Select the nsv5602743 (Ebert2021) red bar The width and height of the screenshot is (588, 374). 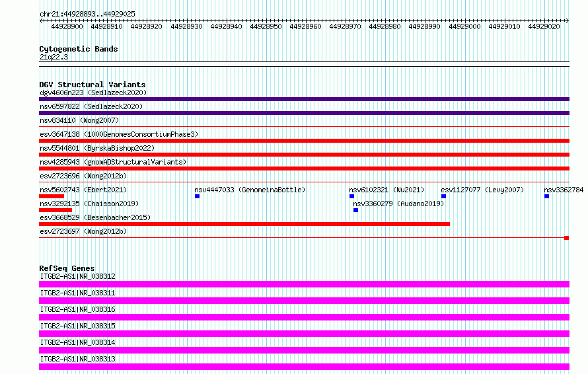pyautogui.click(x=52, y=196)
